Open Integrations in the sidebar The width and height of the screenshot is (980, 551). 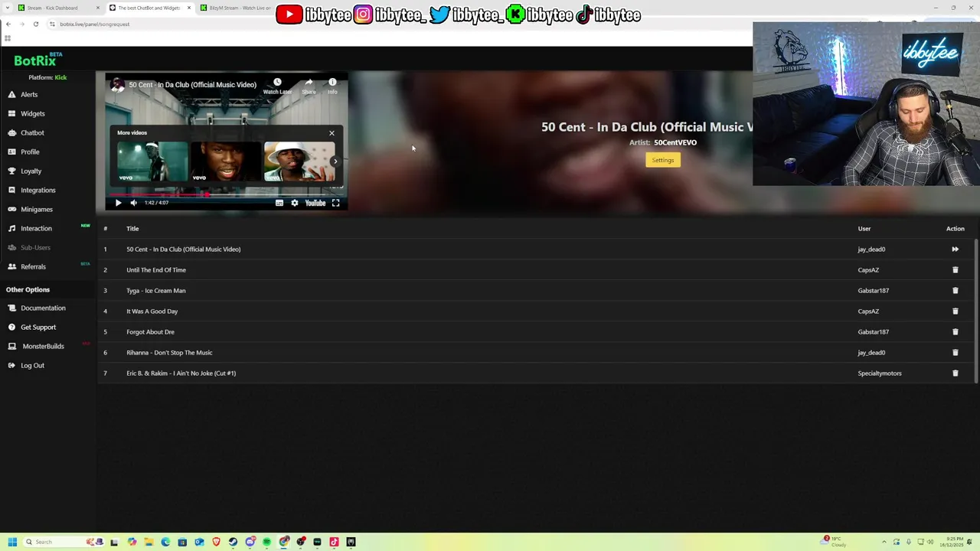tap(38, 190)
